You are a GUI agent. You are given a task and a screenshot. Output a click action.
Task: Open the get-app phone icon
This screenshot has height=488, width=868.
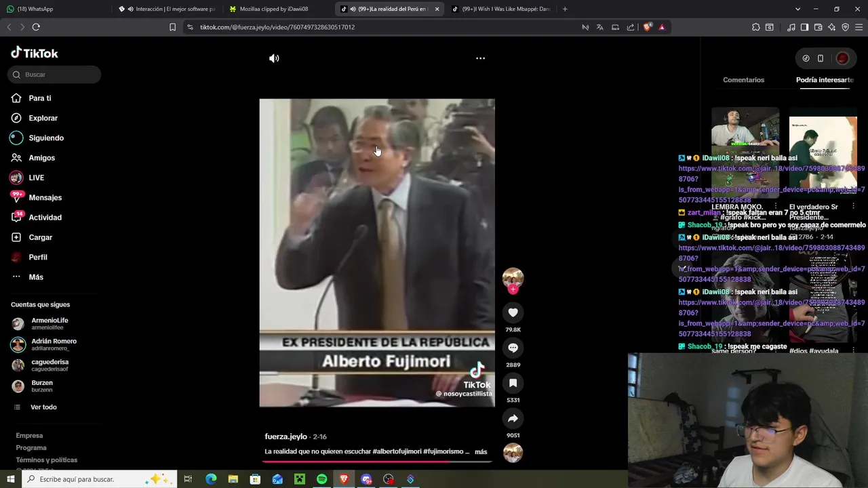[x=821, y=58]
